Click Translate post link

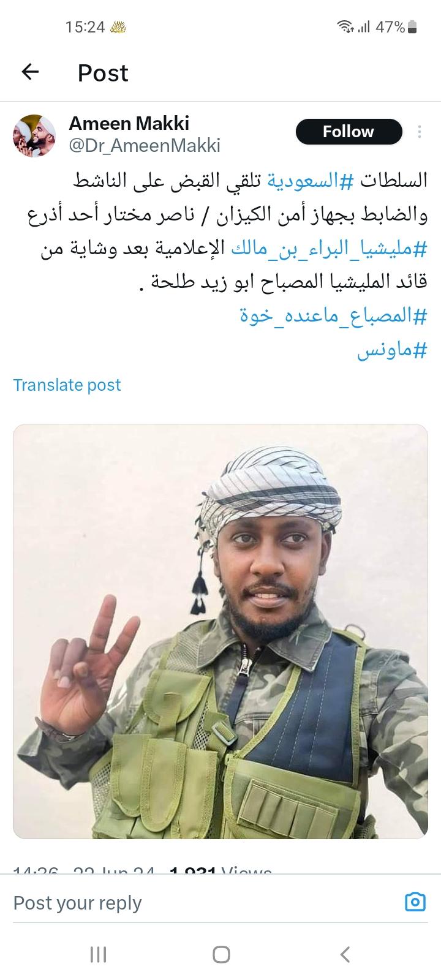(67, 385)
